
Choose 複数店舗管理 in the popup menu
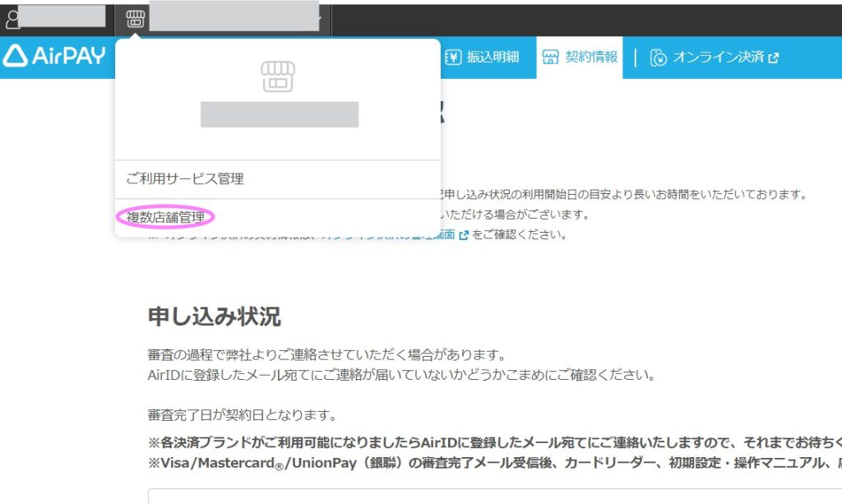coord(165,217)
